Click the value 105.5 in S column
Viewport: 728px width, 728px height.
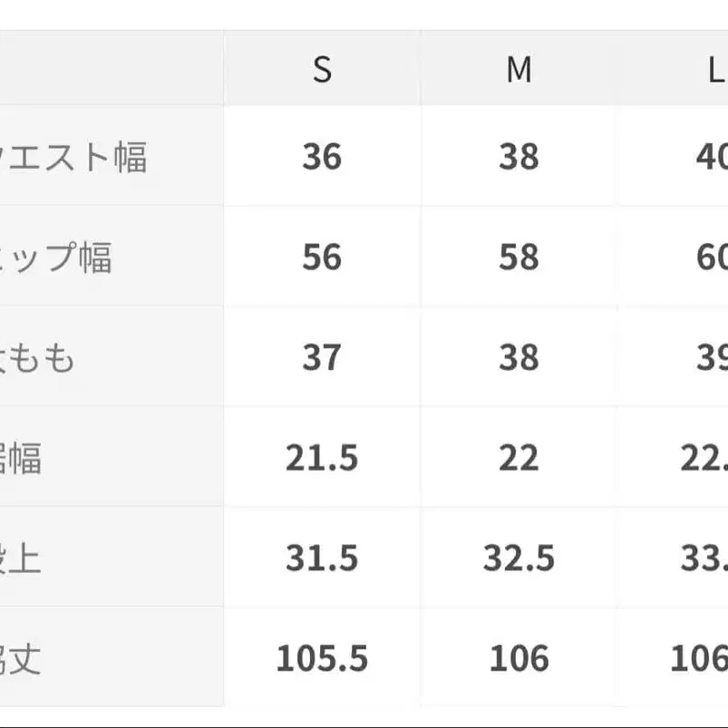point(322,658)
